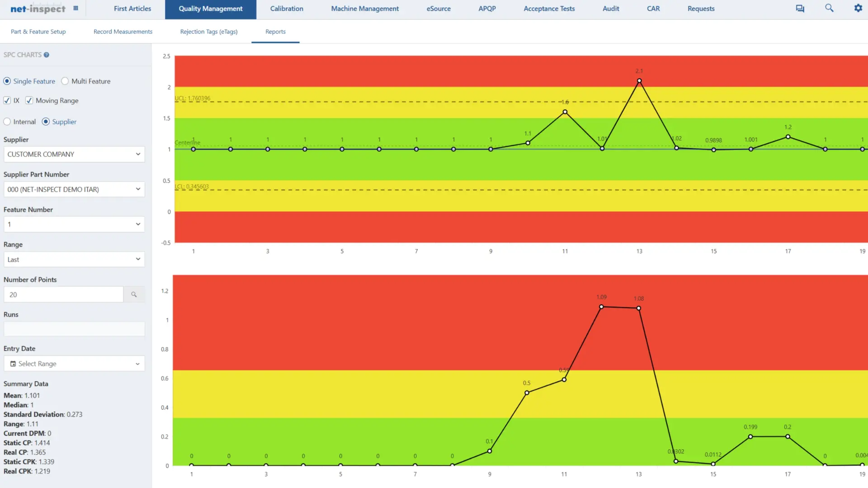Click the SPC CHARTS help icon
868x488 pixels.
47,55
